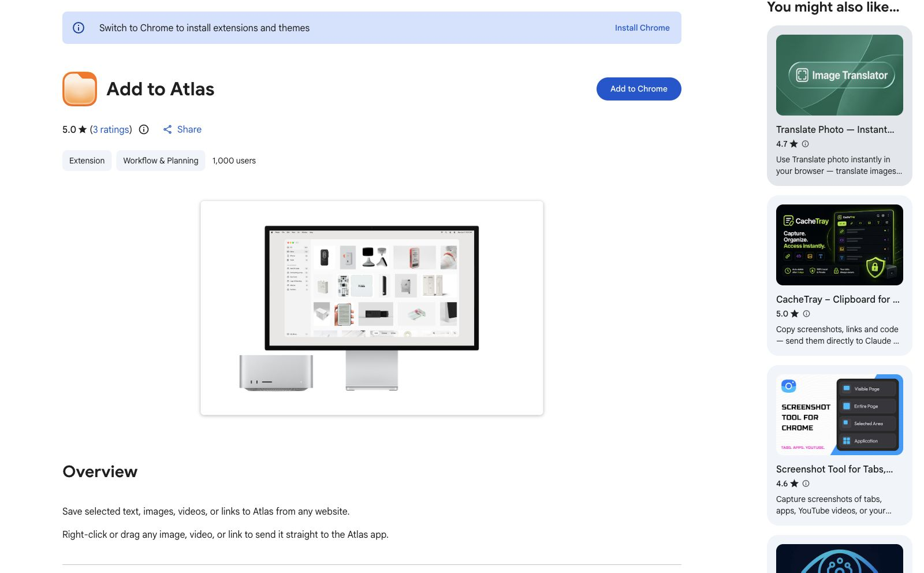This screenshot has width=924, height=573.
Task: Click info icon beside CacheTray 5.0 rating
Action: coord(807,314)
